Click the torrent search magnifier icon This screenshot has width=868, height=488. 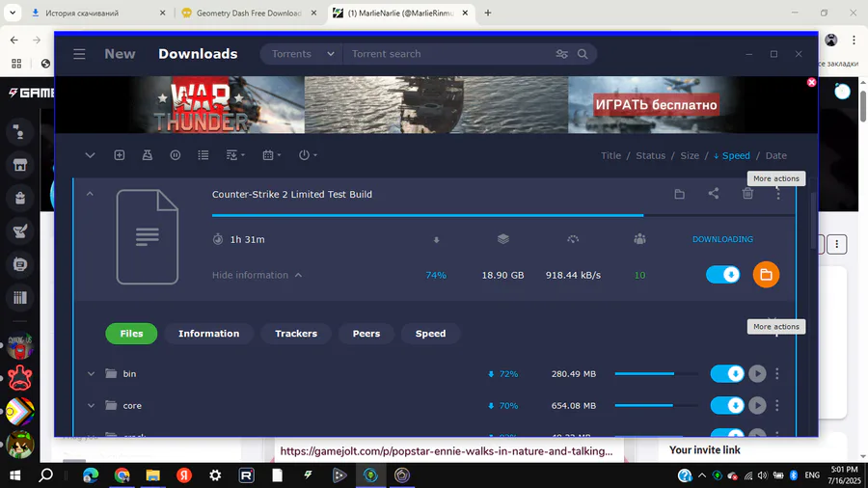(583, 54)
